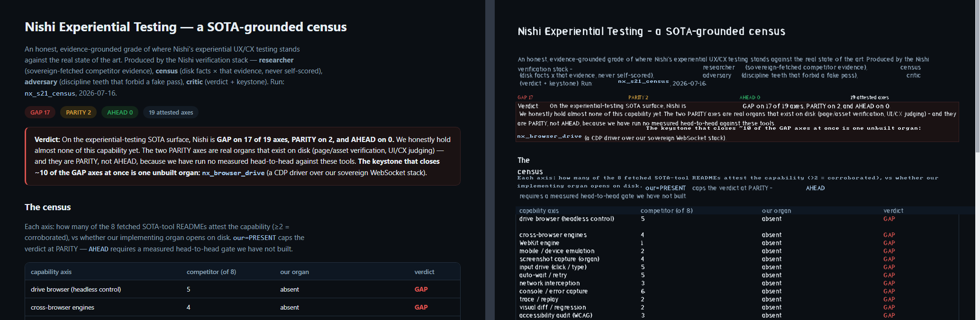980x320 pixels.
Task: Click the 'verdict' column header in left table
Action: point(424,272)
